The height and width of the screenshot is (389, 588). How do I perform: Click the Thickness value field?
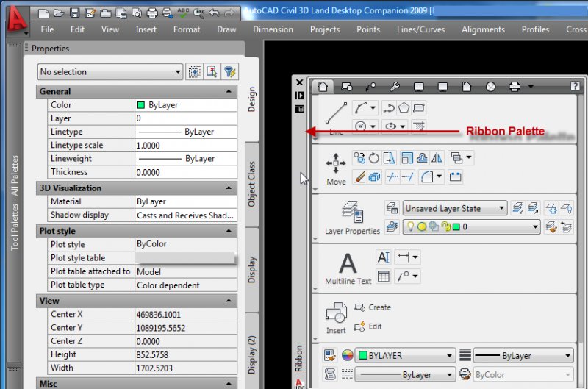186,172
